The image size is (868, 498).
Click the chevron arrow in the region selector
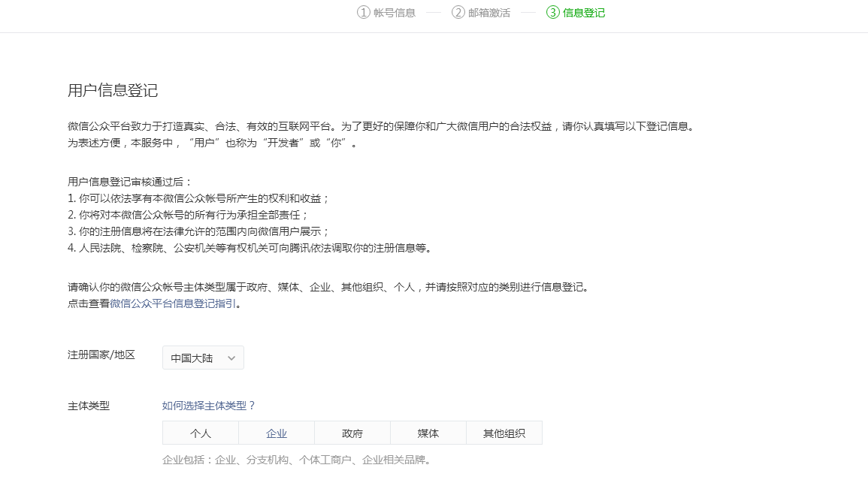click(231, 358)
